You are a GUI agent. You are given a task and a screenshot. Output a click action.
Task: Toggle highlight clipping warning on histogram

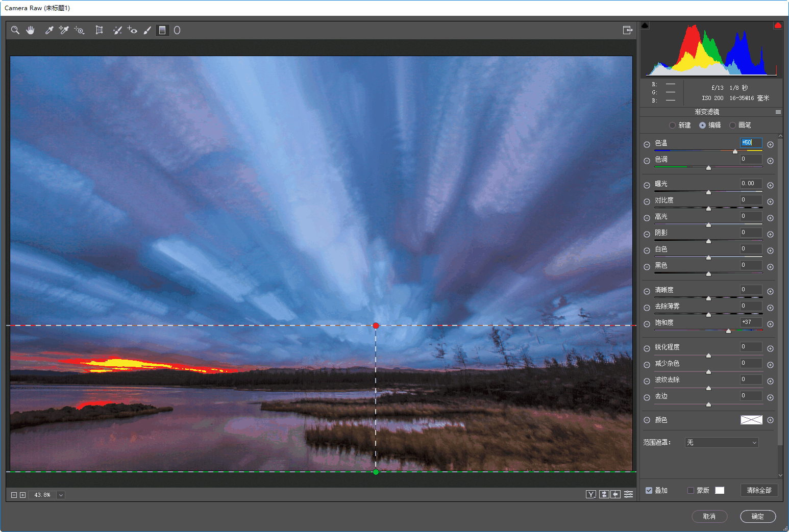[x=778, y=26]
